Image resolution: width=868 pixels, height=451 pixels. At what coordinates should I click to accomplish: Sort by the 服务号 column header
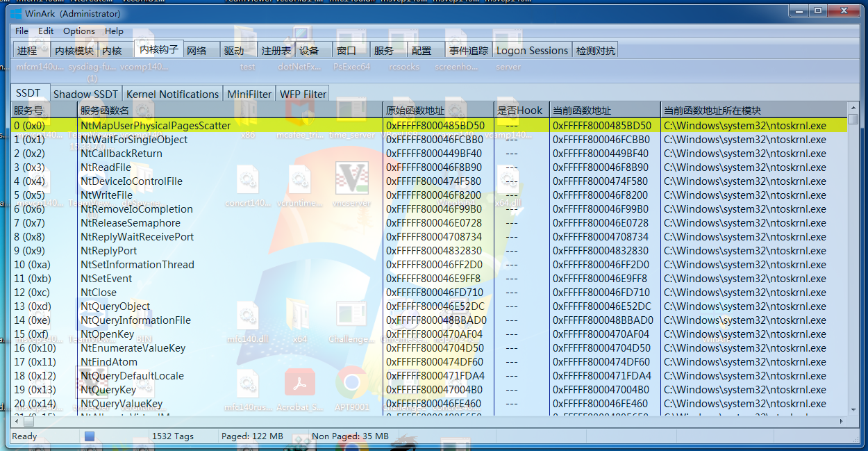click(44, 110)
